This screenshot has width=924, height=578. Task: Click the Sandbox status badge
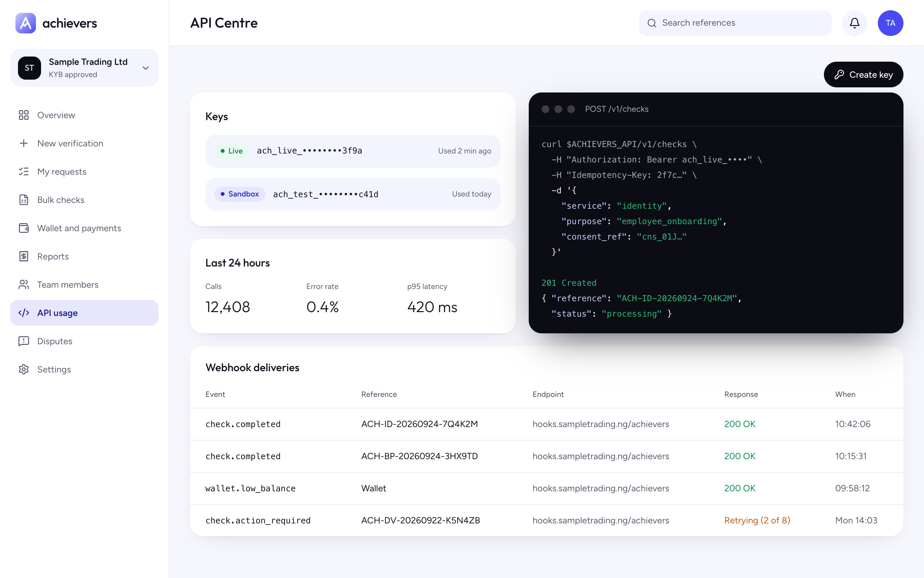click(240, 194)
